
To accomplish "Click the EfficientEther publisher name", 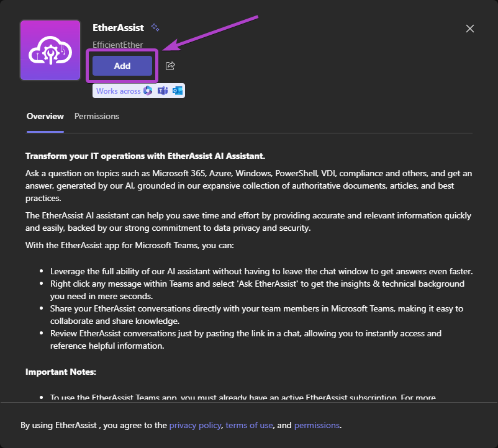I will tap(117, 45).
